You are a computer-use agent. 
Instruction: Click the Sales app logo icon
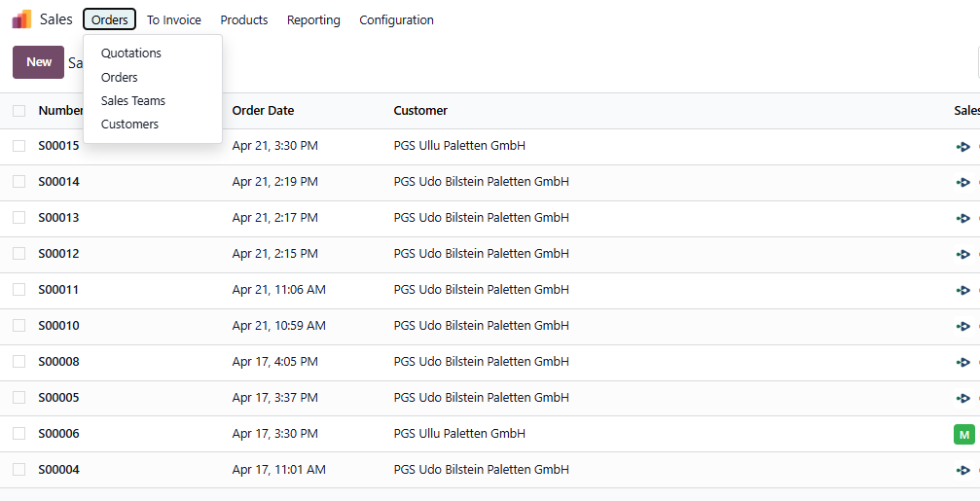[x=21, y=19]
